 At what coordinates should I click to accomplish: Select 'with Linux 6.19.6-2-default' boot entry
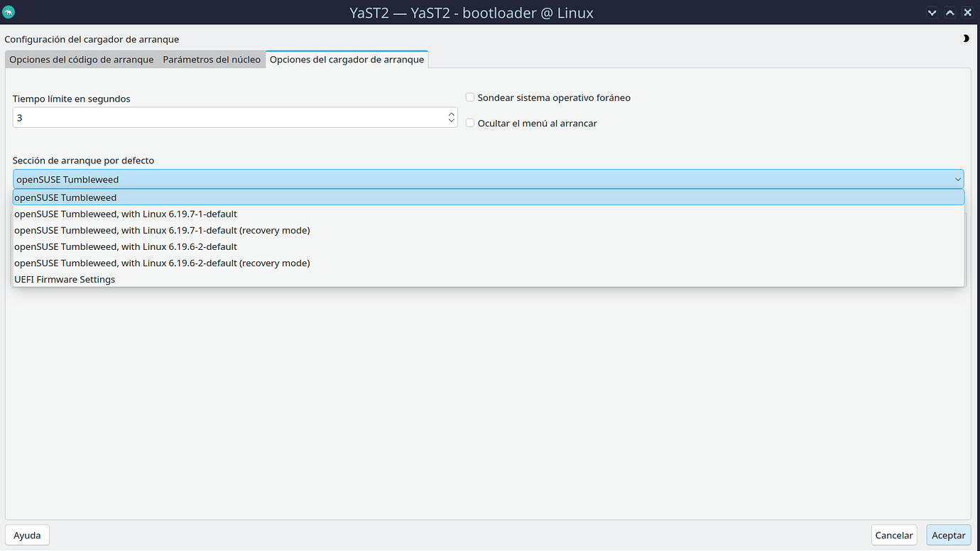coord(126,246)
